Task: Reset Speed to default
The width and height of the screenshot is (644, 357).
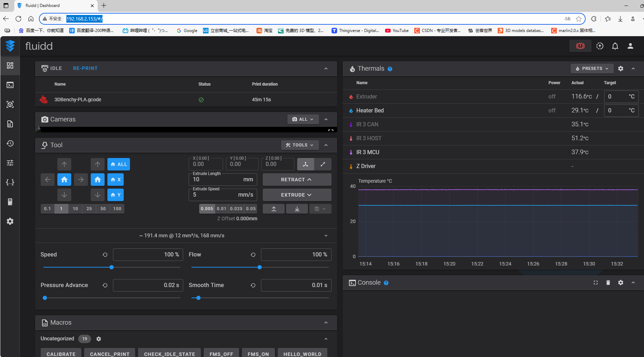Action: 105,255
